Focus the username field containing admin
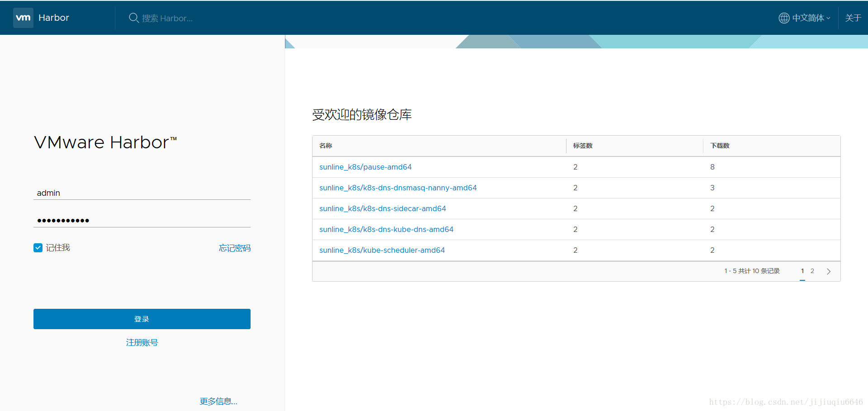868x411 pixels. [x=142, y=193]
